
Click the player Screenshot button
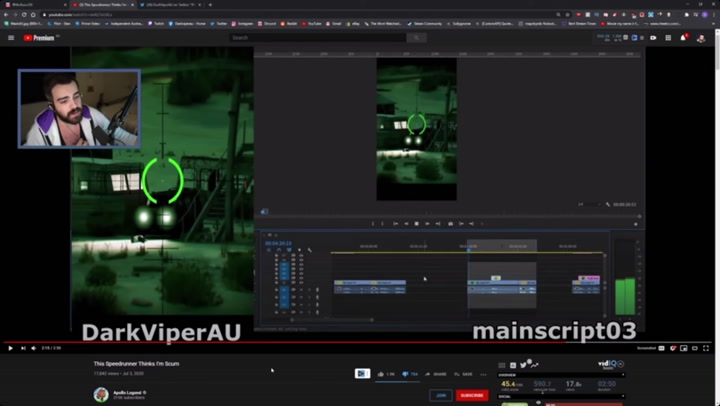click(647, 348)
